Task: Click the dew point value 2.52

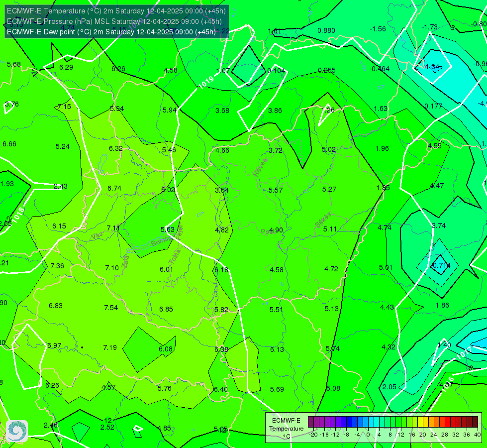Action: [107, 427]
